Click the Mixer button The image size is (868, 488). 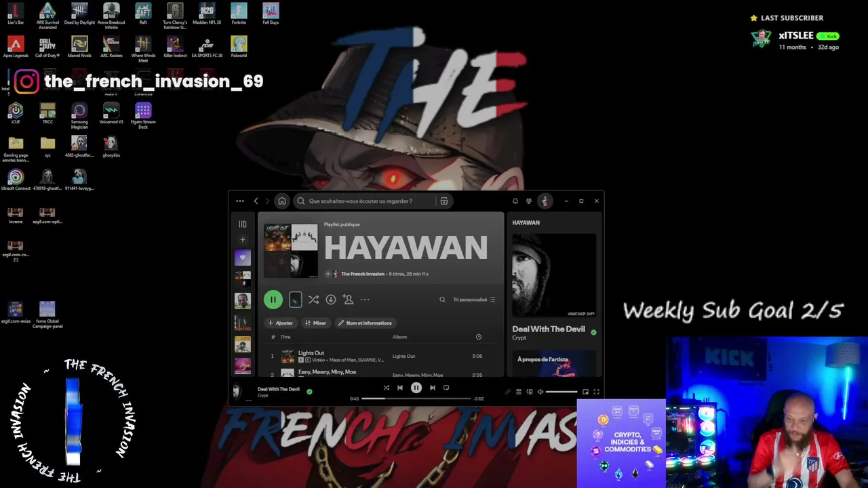coord(315,323)
